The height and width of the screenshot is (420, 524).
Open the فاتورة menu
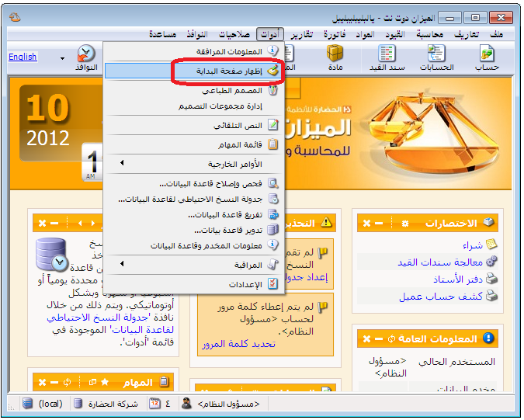(x=335, y=34)
